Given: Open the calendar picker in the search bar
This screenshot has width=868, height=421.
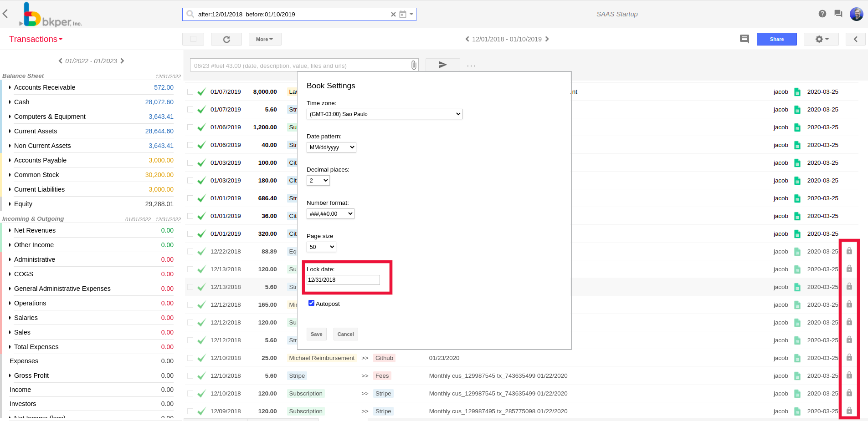Looking at the screenshot, I should pyautogui.click(x=402, y=14).
